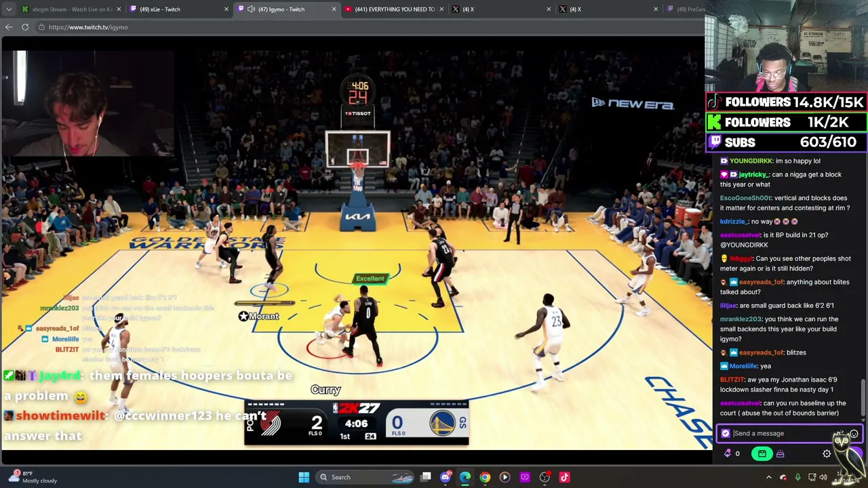The height and width of the screenshot is (488, 868).
Task: Mute the Igymo tab via speaker icon
Action: click(251, 9)
